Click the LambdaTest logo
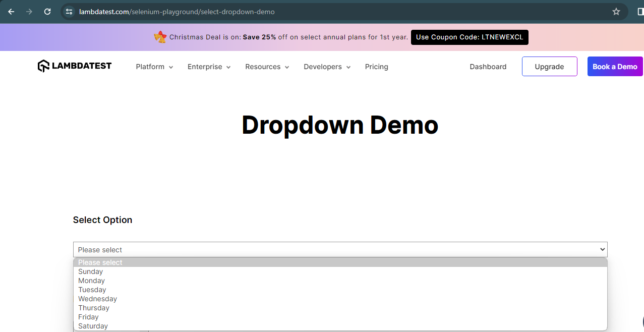This screenshot has width=644, height=332. (75, 66)
